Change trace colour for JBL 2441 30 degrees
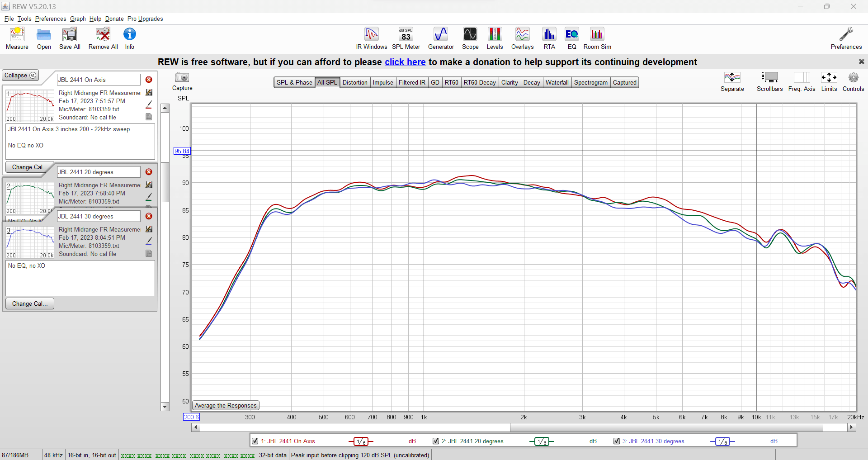 [149, 242]
